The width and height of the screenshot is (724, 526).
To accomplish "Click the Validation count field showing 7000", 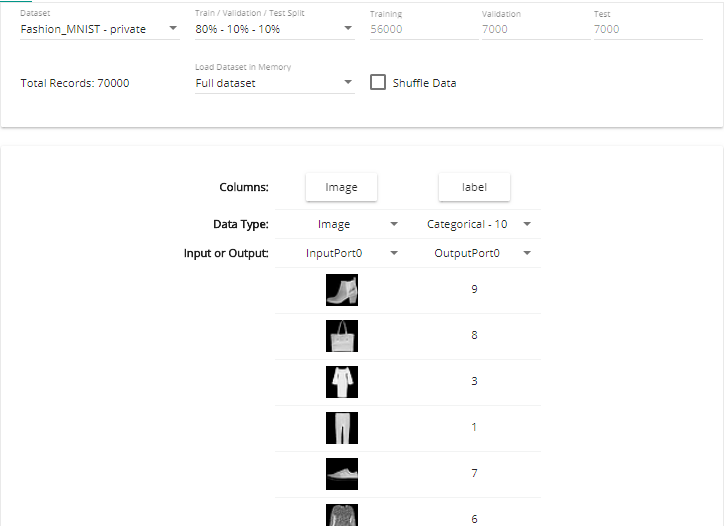I will pos(536,29).
